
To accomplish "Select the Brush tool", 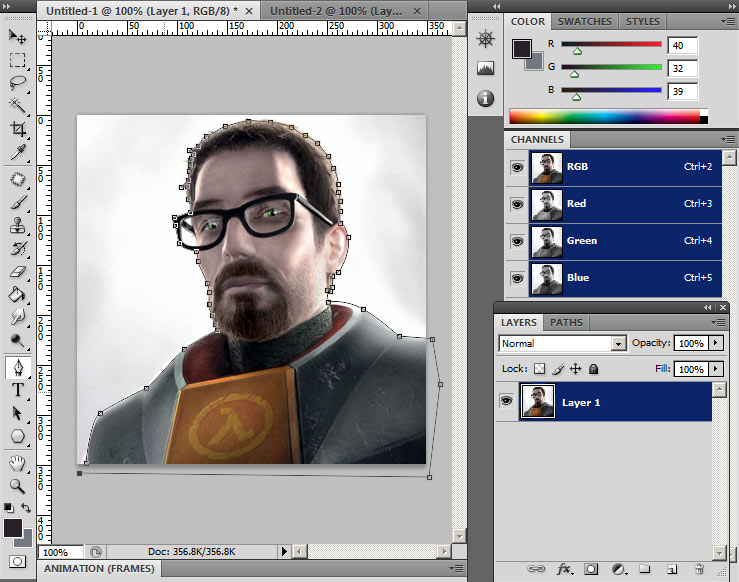I will pos(17,203).
